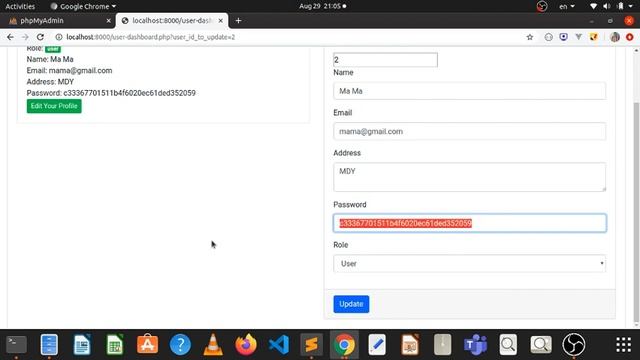
Task: Click the Address text area
Action: click(x=469, y=177)
